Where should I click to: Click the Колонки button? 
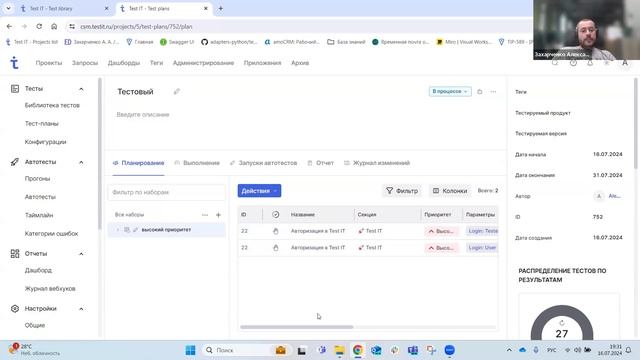450,191
